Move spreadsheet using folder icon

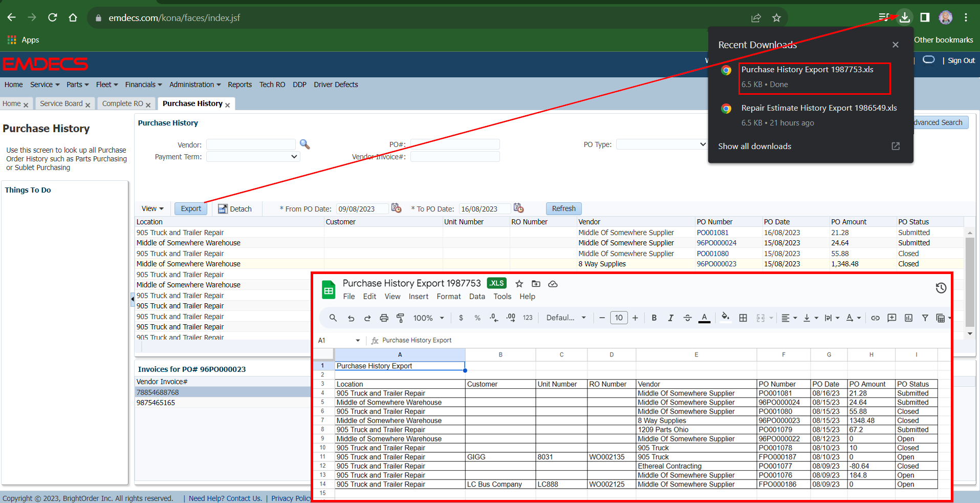536,284
